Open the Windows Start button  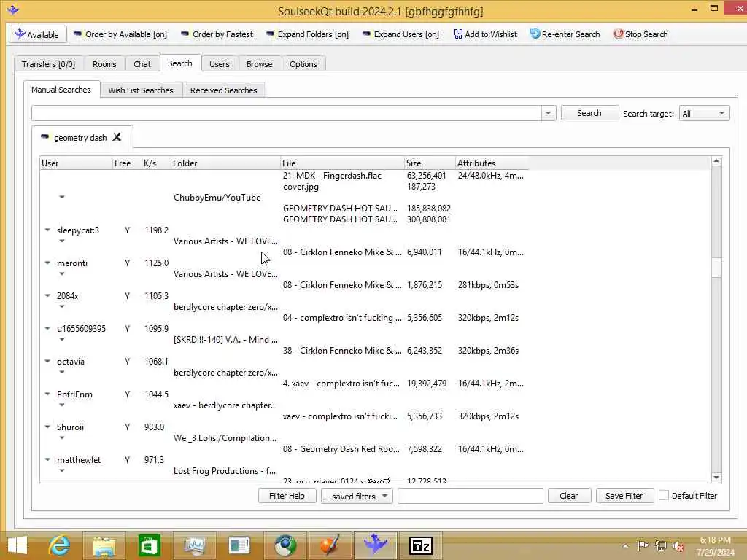coord(18,545)
